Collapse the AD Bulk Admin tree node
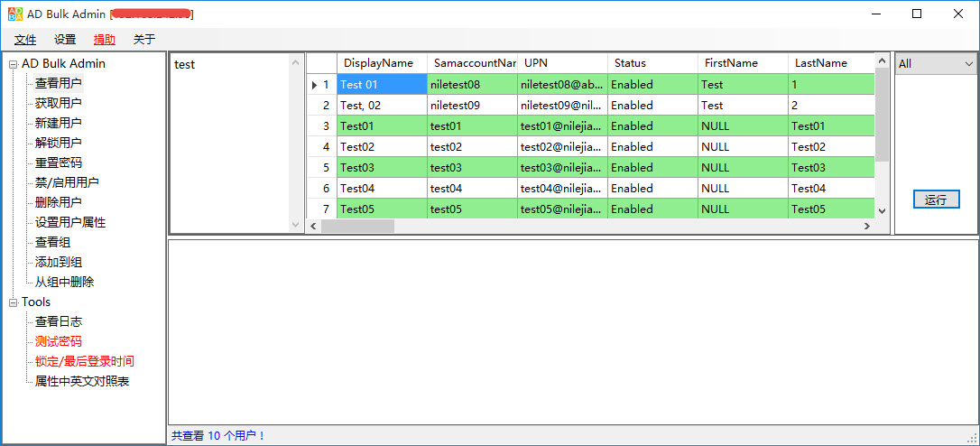Image resolution: width=980 pixels, height=446 pixels. click(x=13, y=64)
